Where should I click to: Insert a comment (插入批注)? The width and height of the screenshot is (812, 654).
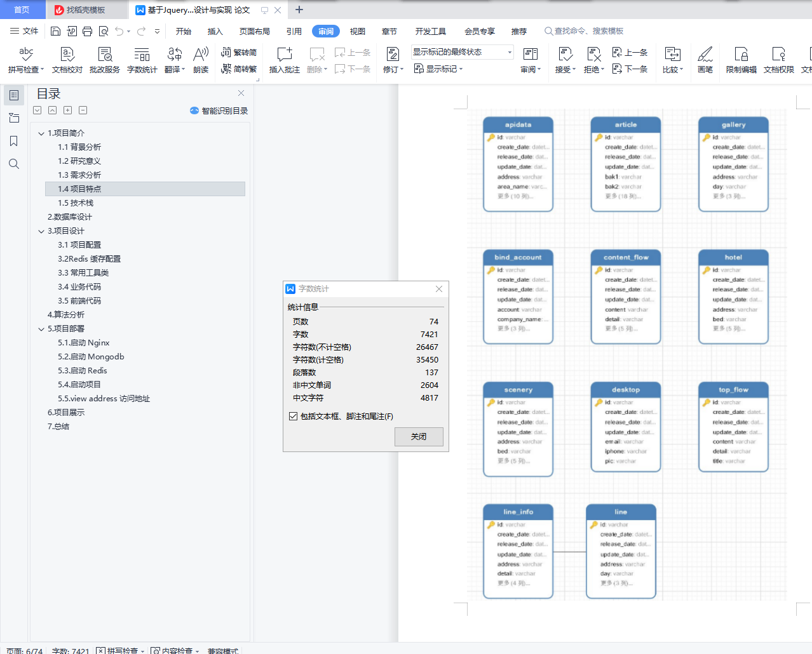pyautogui.click(x=285, y=60)
